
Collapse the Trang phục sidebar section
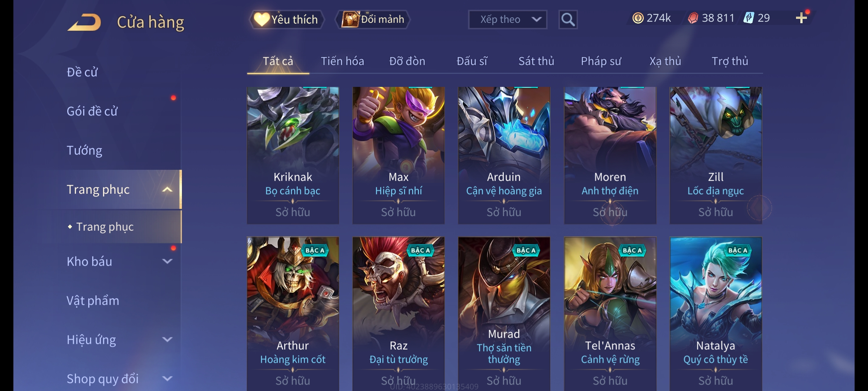[167, 189]
